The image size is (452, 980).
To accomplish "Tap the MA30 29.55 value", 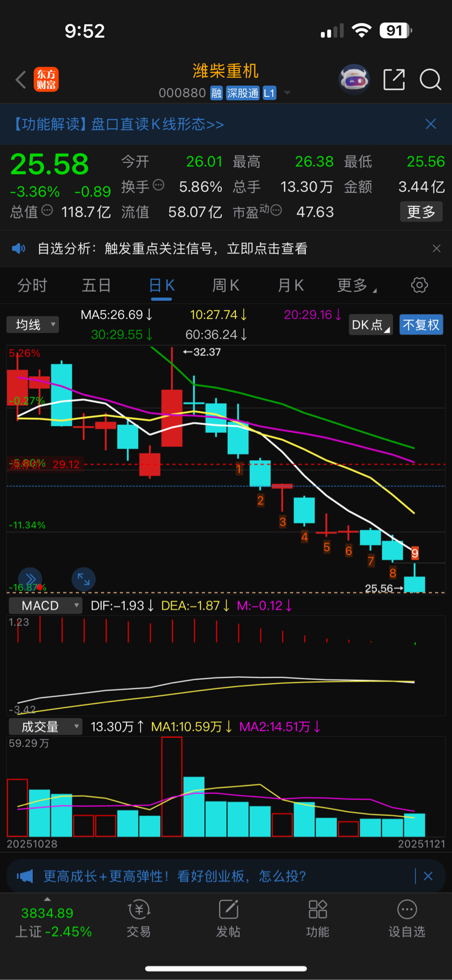I will (122, 335).
